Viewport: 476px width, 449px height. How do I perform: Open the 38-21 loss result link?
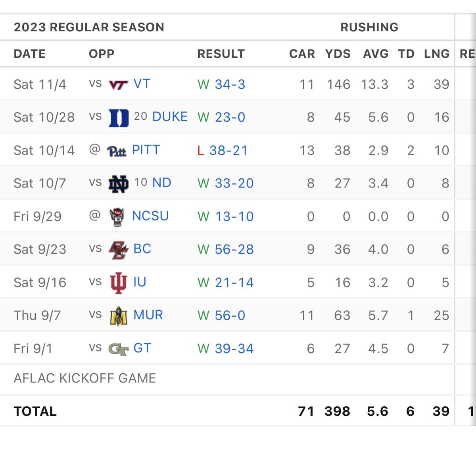[x=228, y=151]
